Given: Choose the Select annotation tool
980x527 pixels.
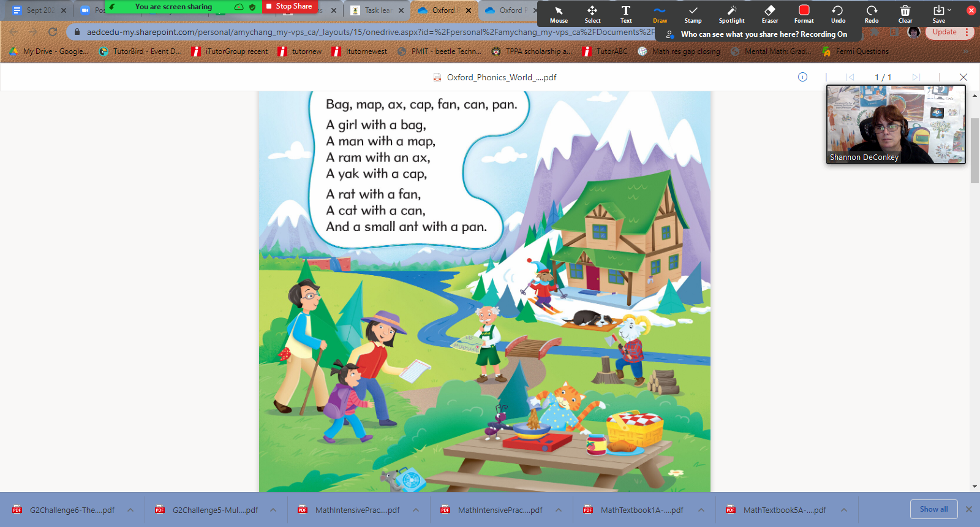Looking at the screenshot, I should pos(592,13).
